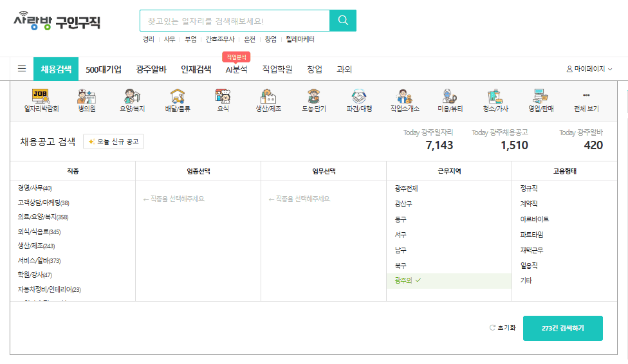Select 정규직 employment type
Image resolution: width=628 pixels, height=364 pixels.
pos(529,188)
